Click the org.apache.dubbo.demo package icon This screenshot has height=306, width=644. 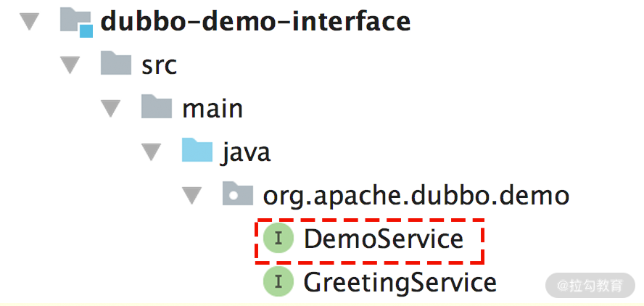point(238,195)
